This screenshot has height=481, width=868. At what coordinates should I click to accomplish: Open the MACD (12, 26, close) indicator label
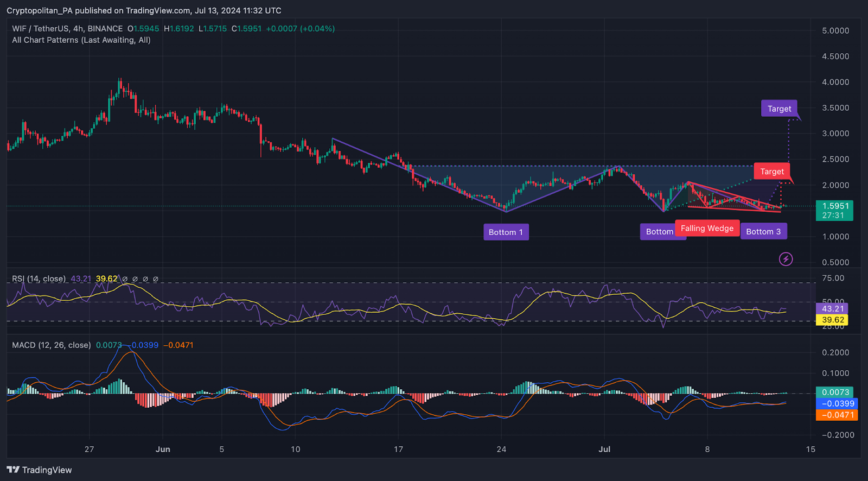pos(52,345)
